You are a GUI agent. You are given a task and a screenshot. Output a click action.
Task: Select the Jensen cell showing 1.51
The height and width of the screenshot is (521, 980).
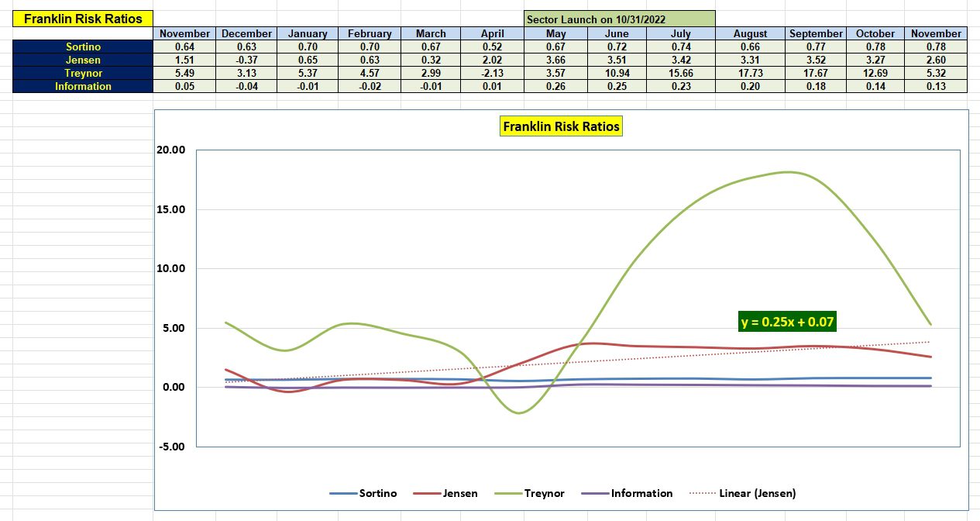[x=184, y=60]
